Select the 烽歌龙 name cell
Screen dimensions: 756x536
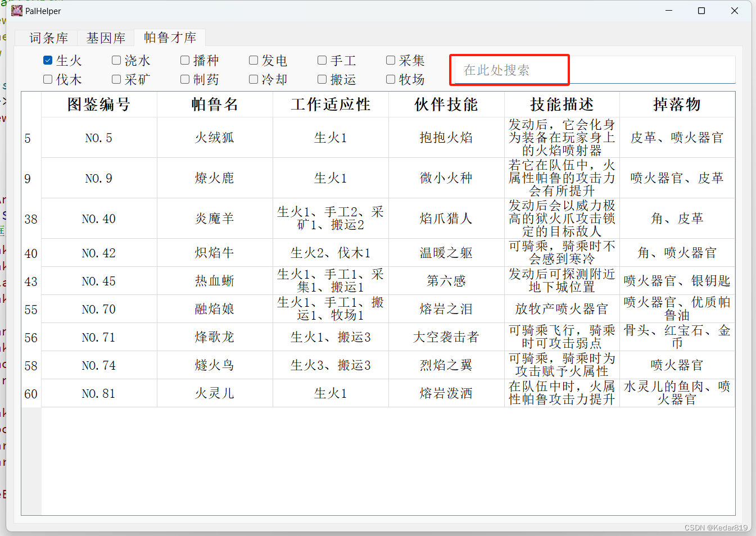point(215,337)
